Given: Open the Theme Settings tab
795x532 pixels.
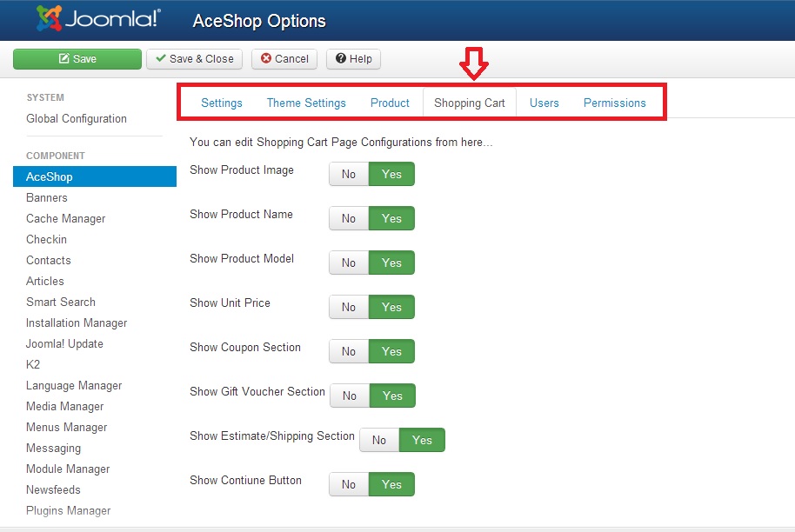Looking at the screenshot, I should click(x=306, y=103).
